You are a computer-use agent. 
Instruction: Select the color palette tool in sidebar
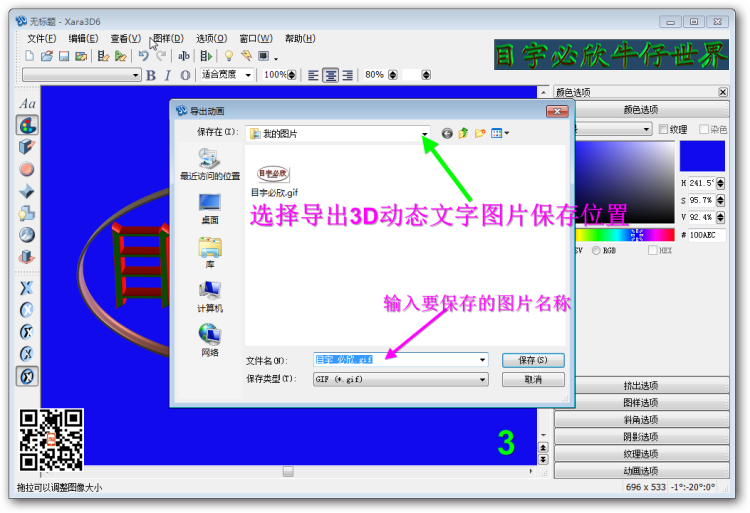tap(27, 126)
